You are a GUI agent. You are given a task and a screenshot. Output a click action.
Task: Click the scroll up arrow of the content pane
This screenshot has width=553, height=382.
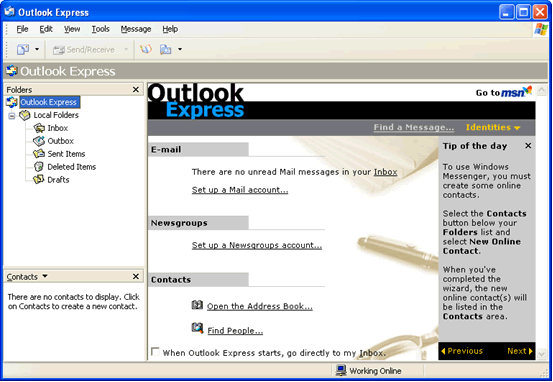point(541,90)
